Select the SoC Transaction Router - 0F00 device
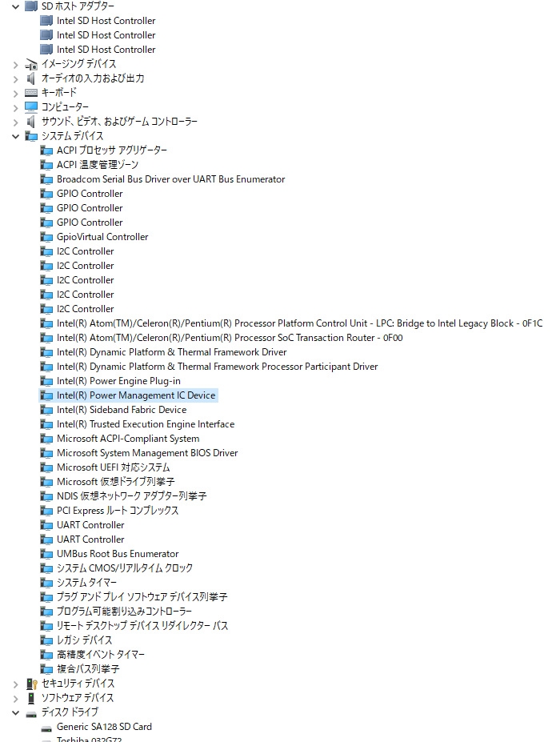Image resolution: width=560 pixels, height=742 pixels. [230, 338]
